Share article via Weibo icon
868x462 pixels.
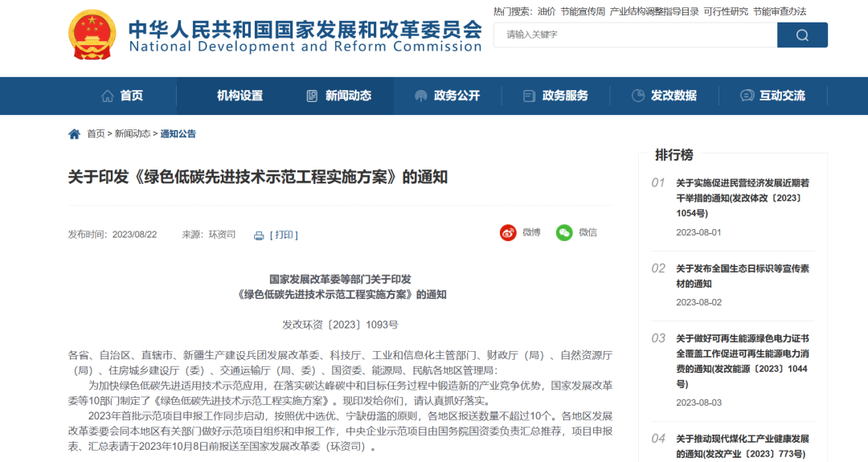click(508, 233)
